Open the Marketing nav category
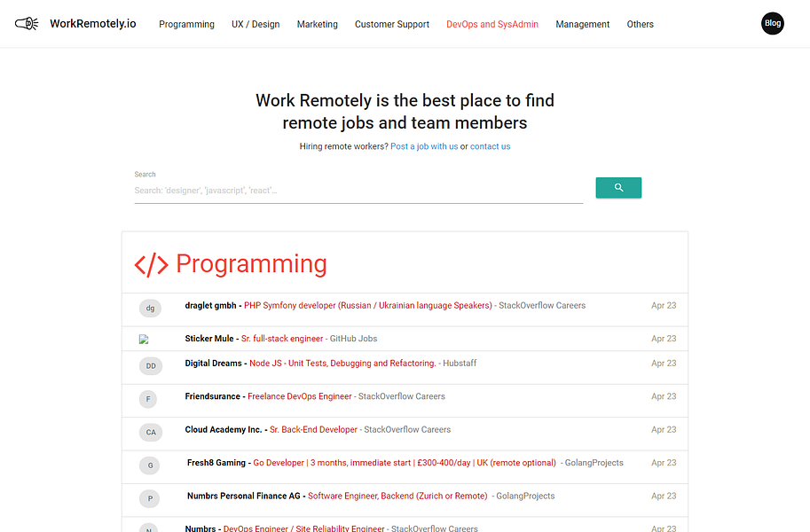 [x=318, y=24]
